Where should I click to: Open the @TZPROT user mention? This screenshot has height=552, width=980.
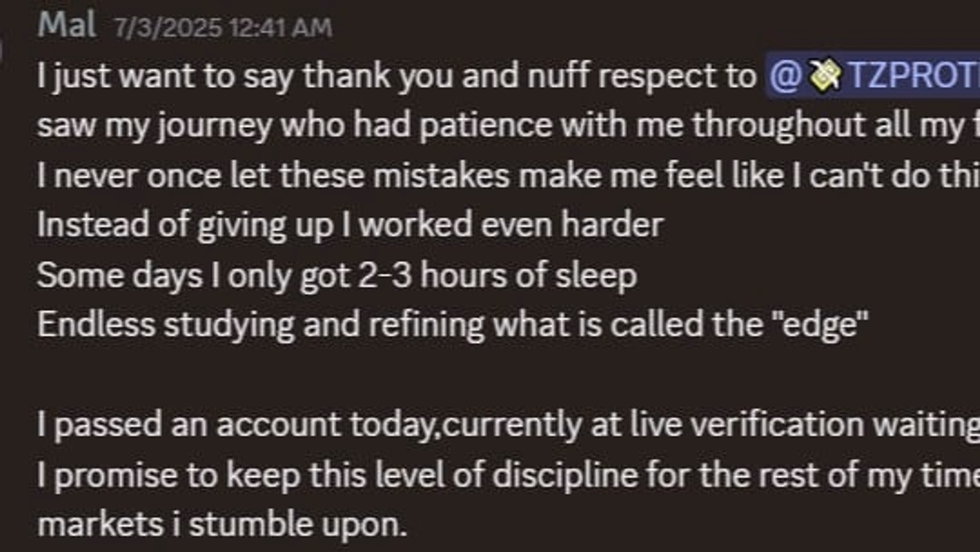tap(872, 75)
